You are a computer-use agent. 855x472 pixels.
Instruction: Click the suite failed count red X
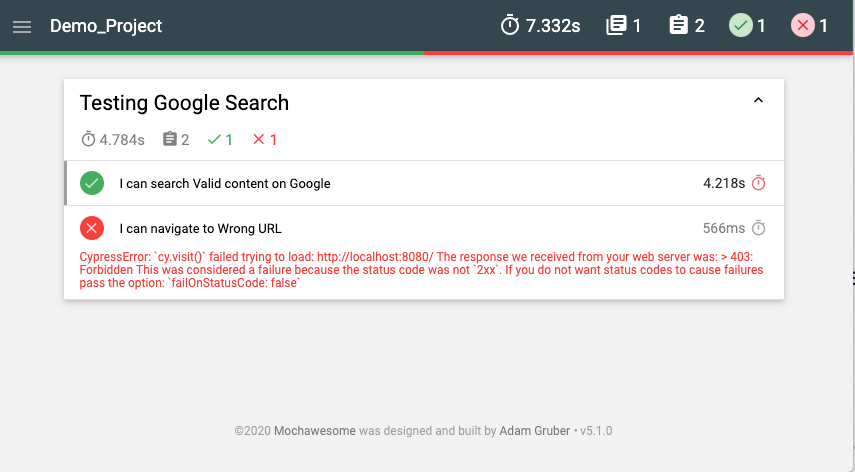click(259, 140)
